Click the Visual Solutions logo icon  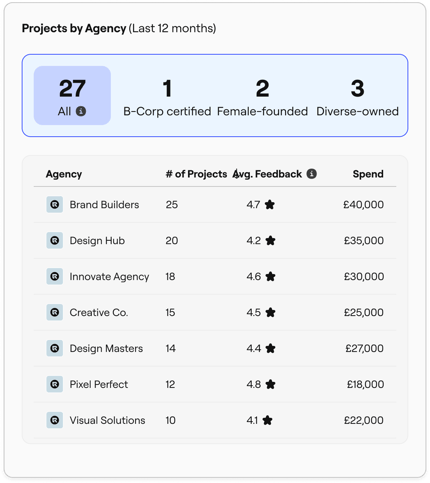55,420
